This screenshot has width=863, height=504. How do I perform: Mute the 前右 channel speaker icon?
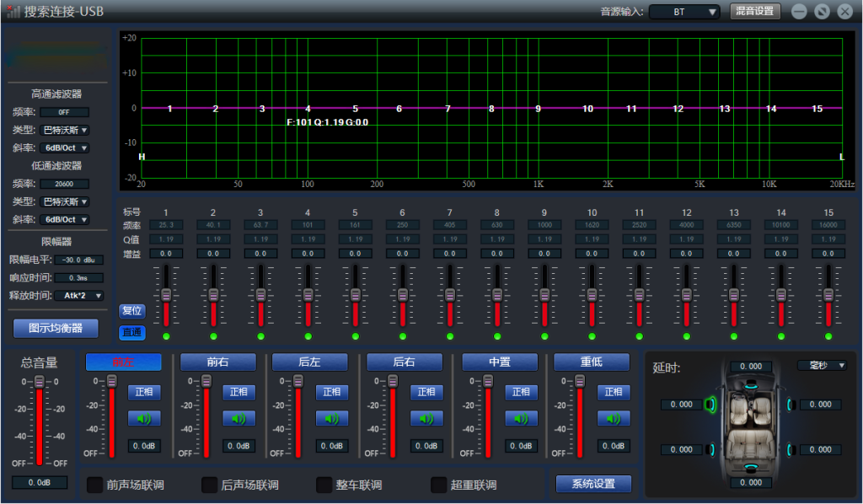pos(239,418)
